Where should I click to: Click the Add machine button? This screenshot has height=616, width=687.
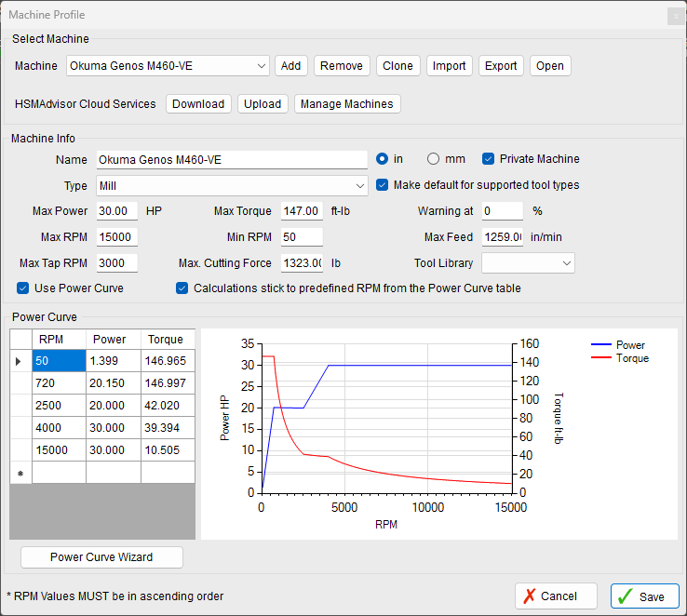point(290,66)
